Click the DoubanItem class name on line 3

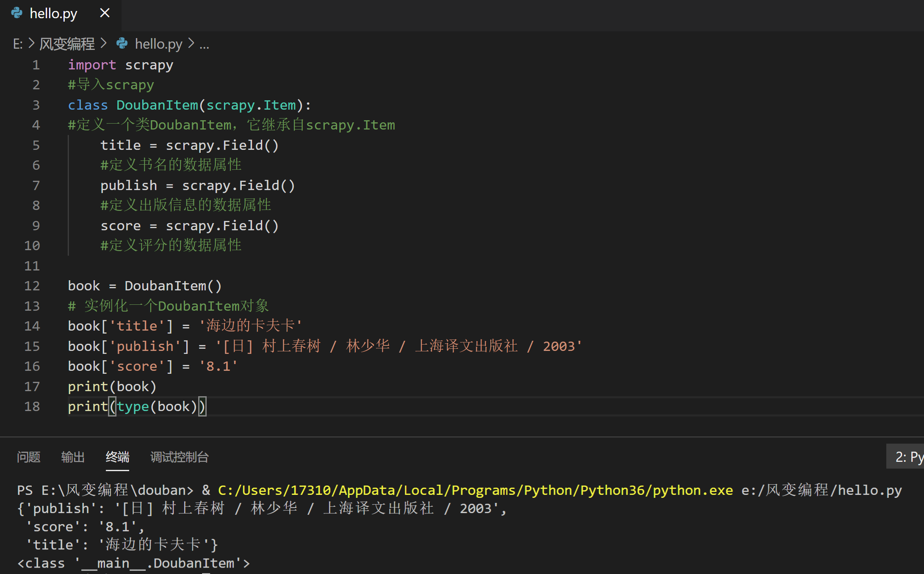(x=157, y=105)
